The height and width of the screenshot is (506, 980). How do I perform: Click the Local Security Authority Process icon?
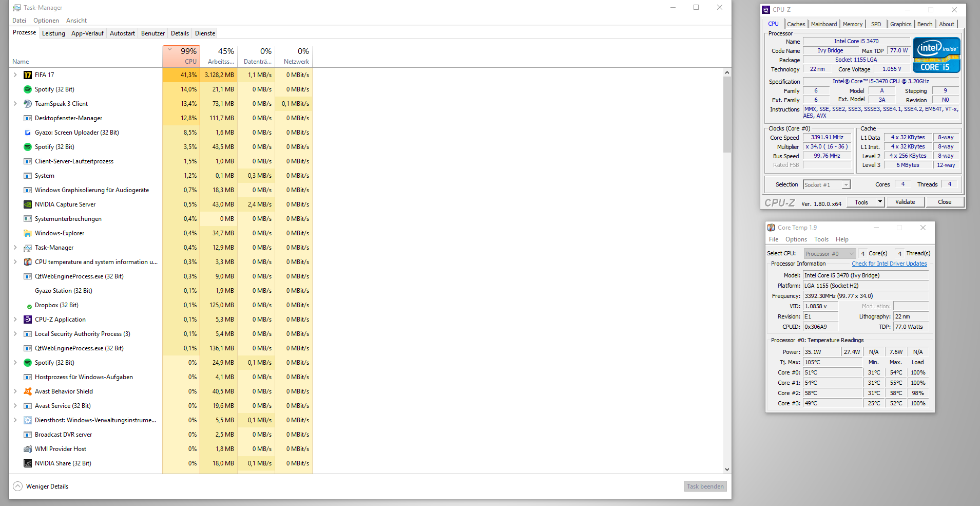(28, 334)
